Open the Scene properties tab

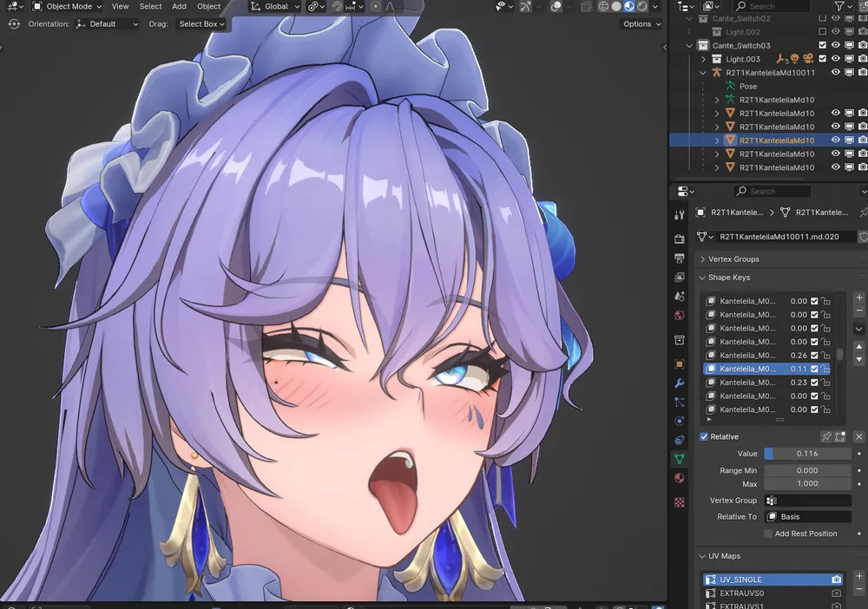(680, 297)
